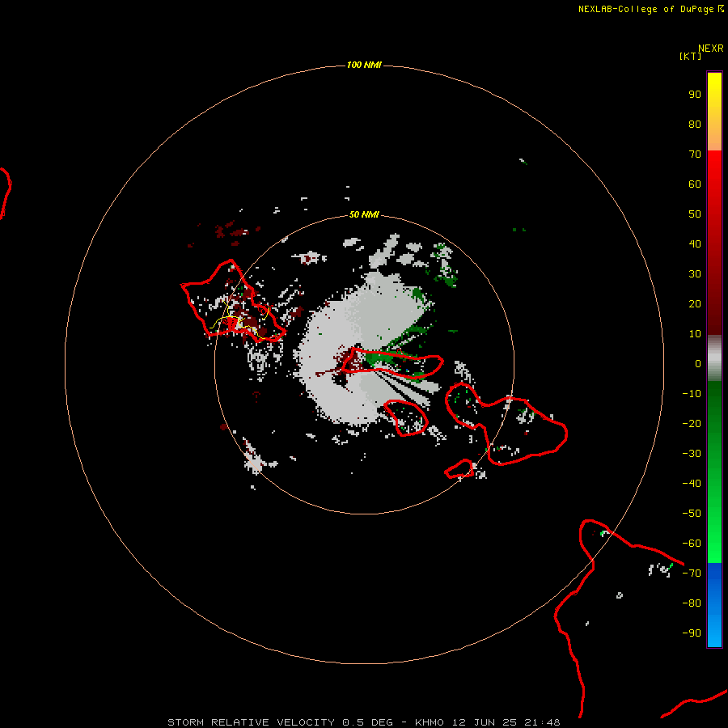
Task: Select the -60 knot scale label
Action: [x=692, y=544]
